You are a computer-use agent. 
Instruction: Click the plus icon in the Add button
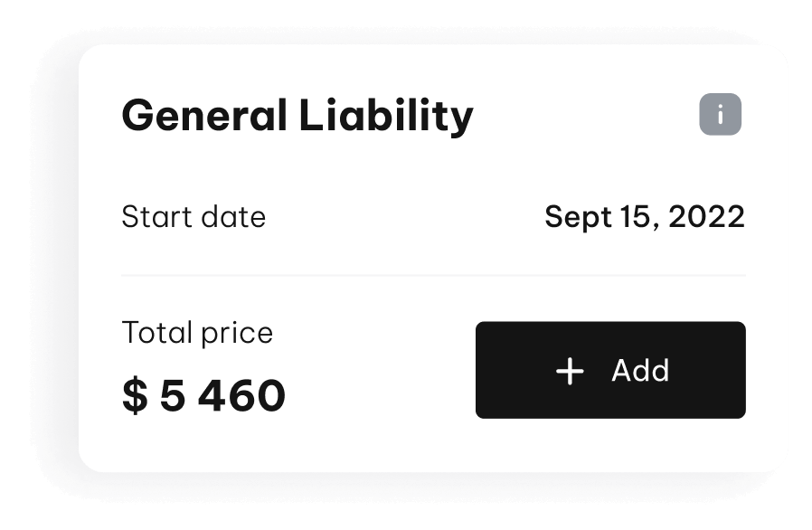(570, 371)
